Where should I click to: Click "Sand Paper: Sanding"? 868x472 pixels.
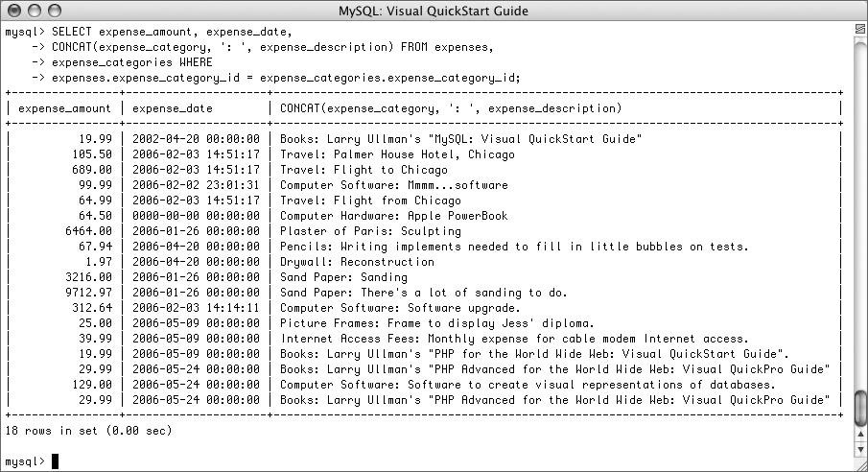tap(343, 277)
